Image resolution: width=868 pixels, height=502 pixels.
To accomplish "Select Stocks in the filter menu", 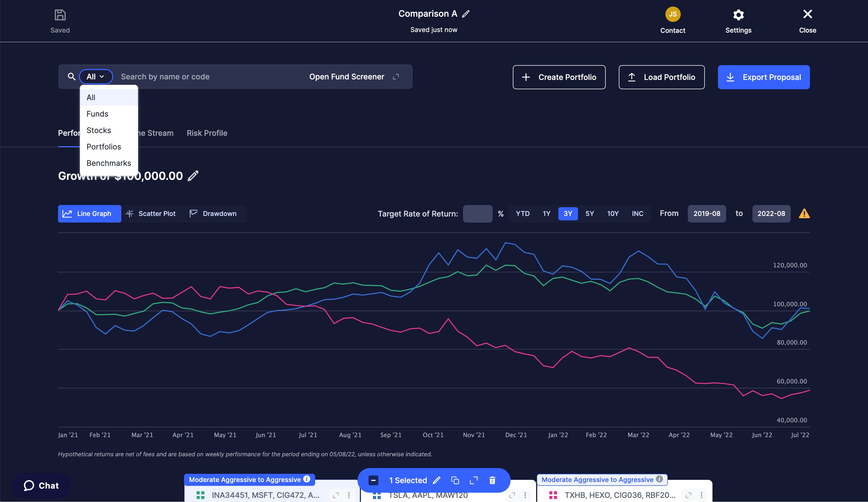I will coord(99,130).
